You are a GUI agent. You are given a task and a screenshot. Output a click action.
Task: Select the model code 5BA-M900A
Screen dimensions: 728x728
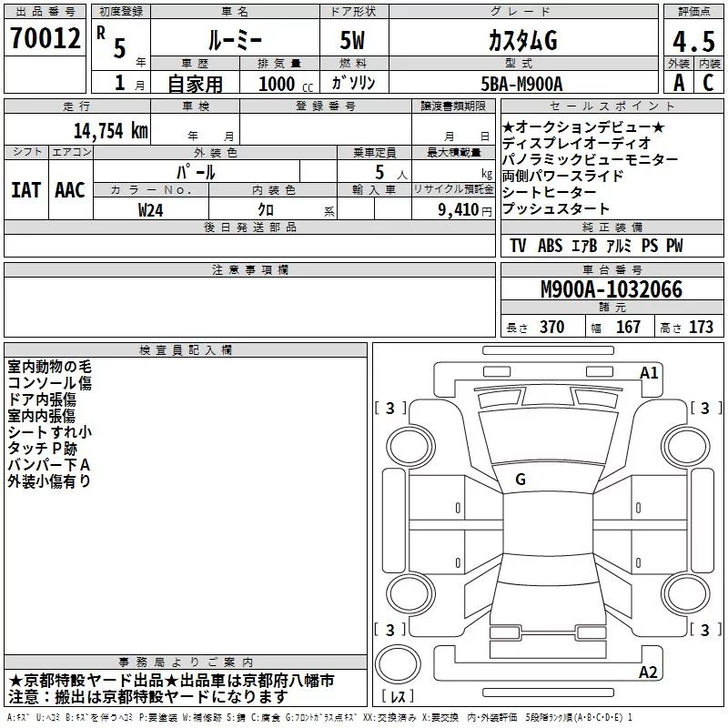tap(521, 84)
